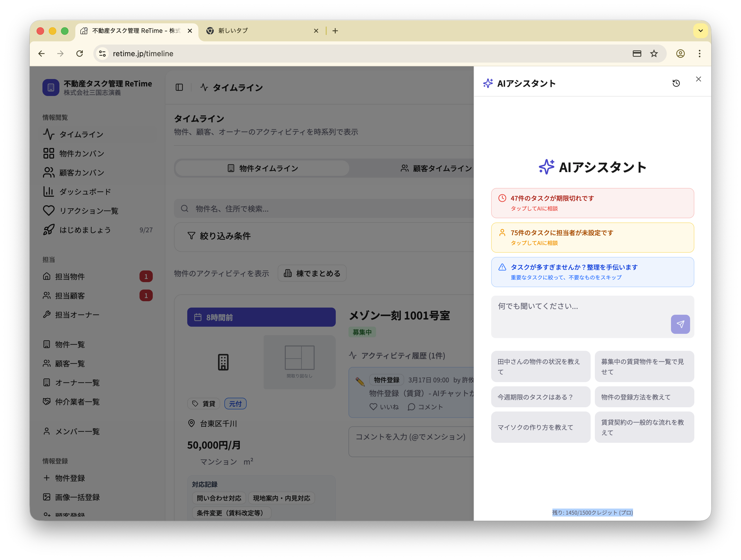Send message with the paper plane icon
741x560 pixels.
pyautogui.click(x=680, y=324)
